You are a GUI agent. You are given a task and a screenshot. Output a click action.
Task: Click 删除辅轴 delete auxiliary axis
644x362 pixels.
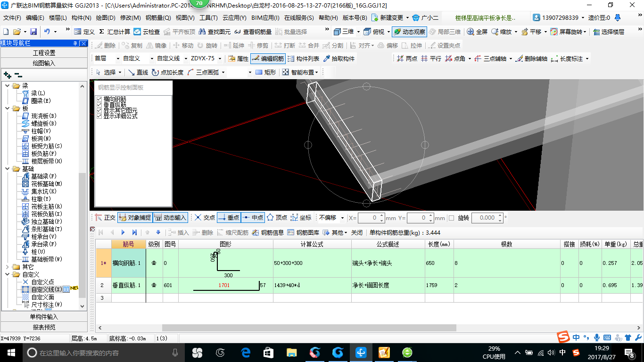pos(531,58)
